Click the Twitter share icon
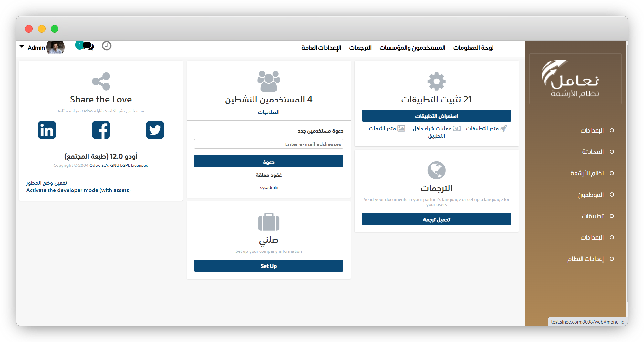Screen dimensions: 644x342 [x=155, y=130]
